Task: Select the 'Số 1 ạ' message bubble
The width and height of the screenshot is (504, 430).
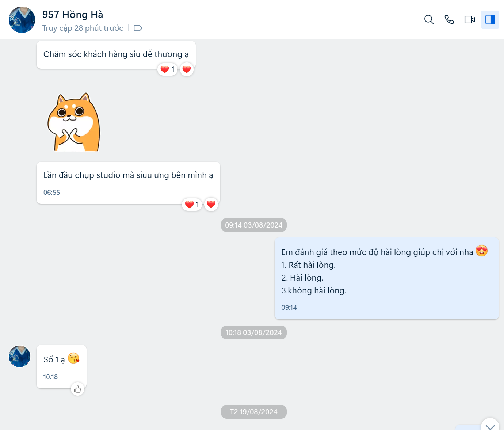Action: point(61,366)
